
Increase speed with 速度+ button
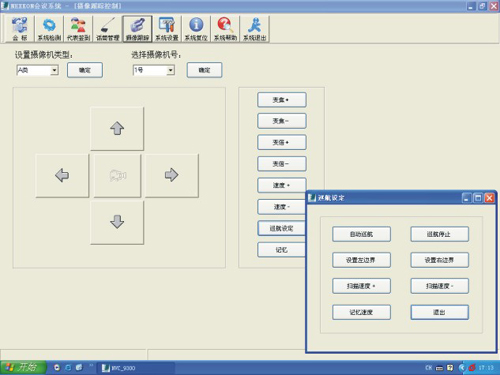281,185
